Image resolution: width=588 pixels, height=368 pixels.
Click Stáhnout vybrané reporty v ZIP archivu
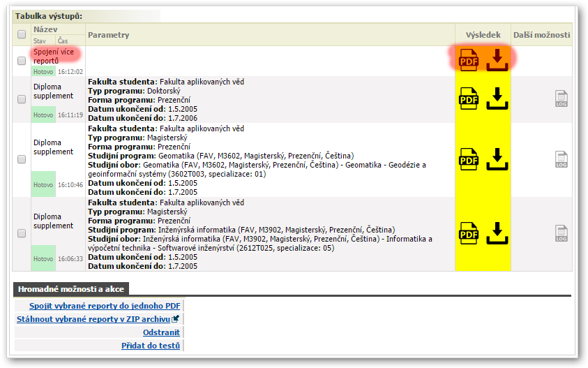tap(93, 319)
